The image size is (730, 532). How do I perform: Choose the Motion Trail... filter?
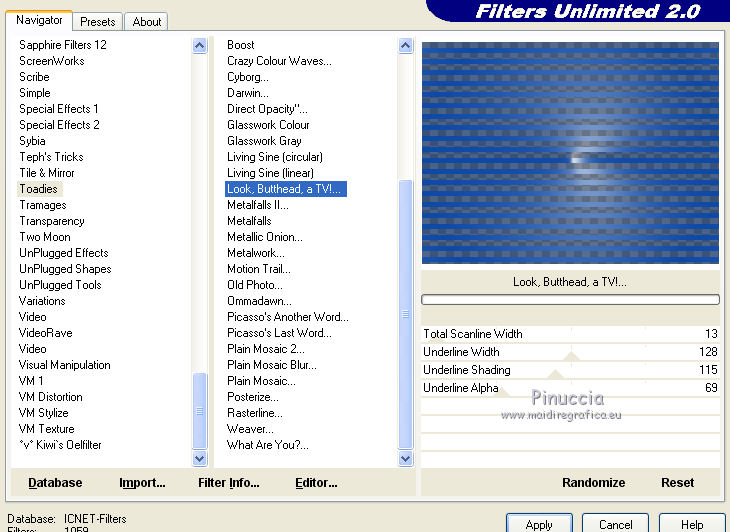(259, 269)
